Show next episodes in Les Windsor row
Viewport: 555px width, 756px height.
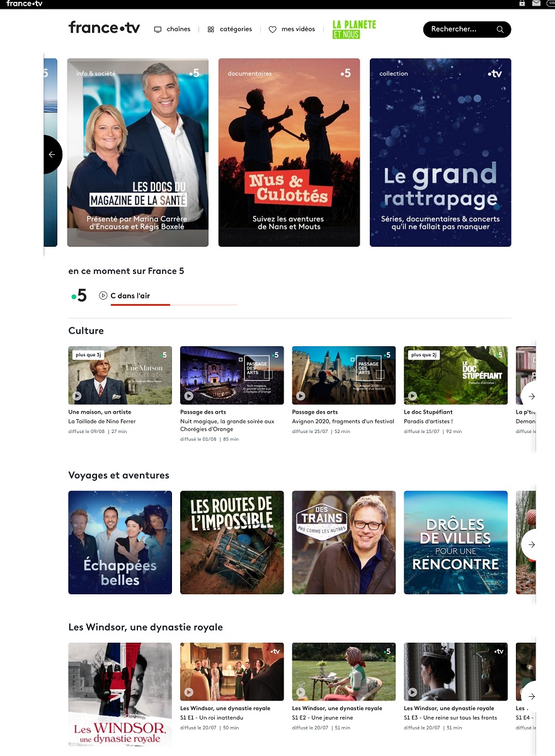(x=530, y=696)
